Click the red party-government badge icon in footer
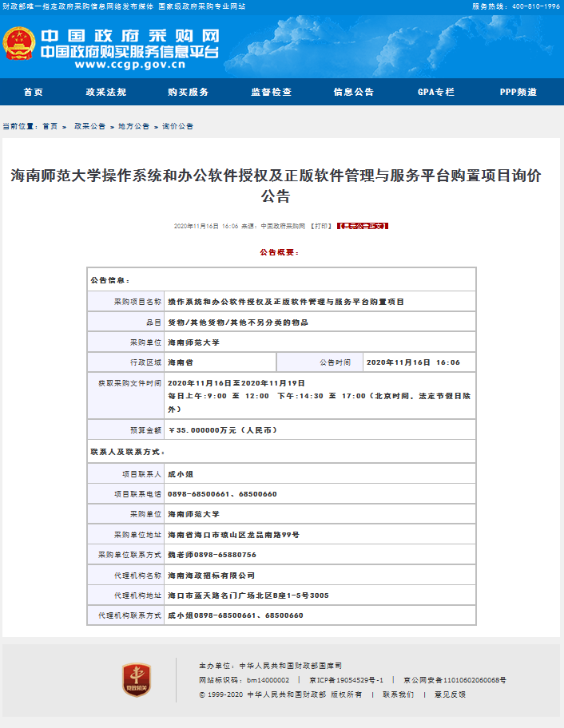 click(136, 679)
